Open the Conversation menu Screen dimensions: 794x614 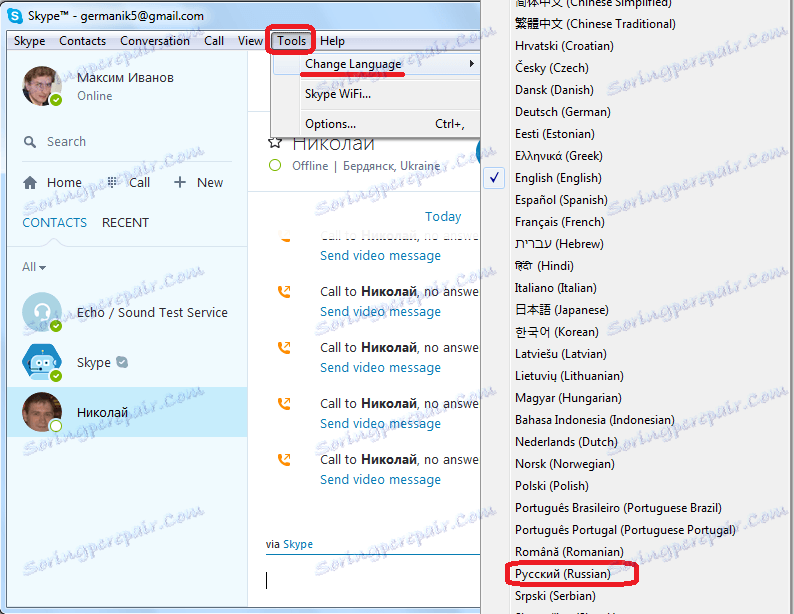pos(155,41)
